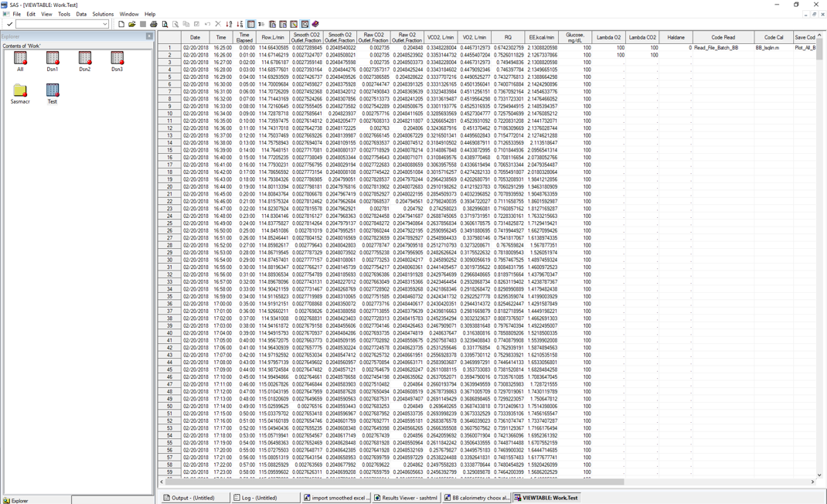Open Print Preview from the toolbar

164,23
